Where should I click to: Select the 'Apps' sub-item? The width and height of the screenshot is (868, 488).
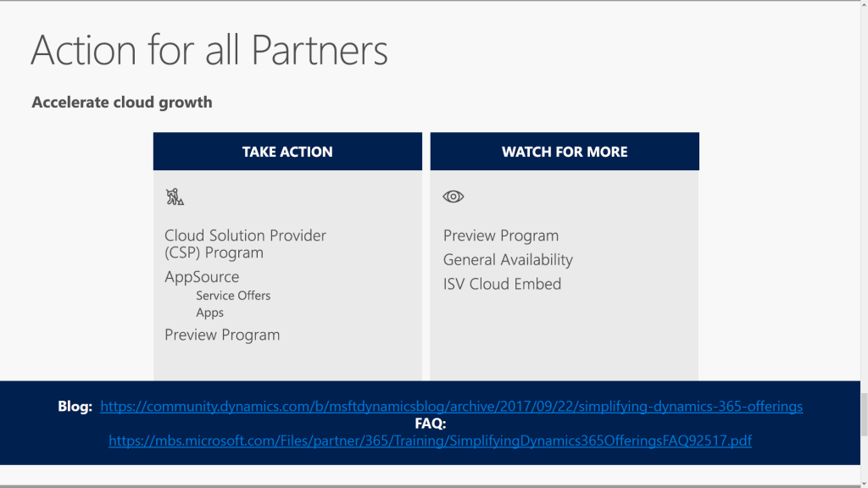coord(210,313)
